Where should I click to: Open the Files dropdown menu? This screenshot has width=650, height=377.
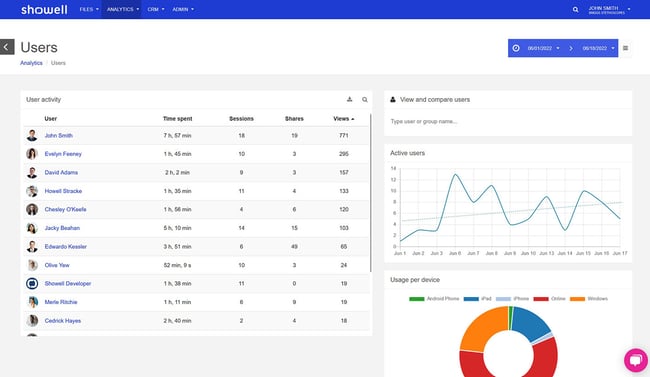pyautogui.click(x=89, y=9)
